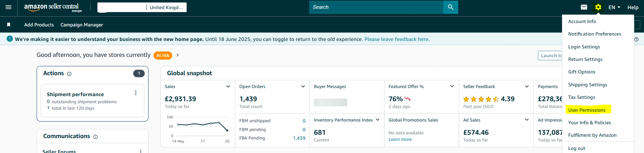Image resolution: width=644 pixels, height=153 pixels.
Task: Select User Permissions from settings menu
Action: tap(587, 110)
